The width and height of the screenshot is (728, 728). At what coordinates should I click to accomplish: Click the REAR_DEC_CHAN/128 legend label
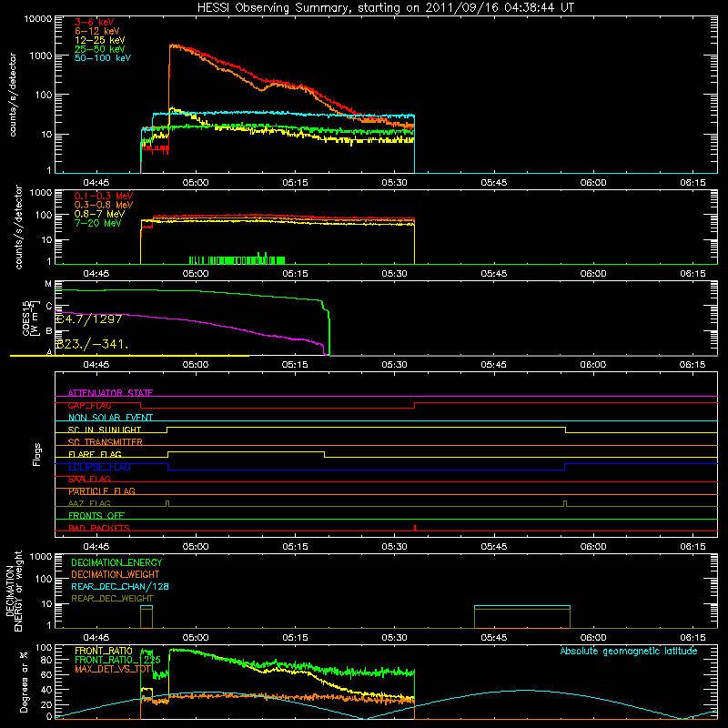(x=120, y=586)
